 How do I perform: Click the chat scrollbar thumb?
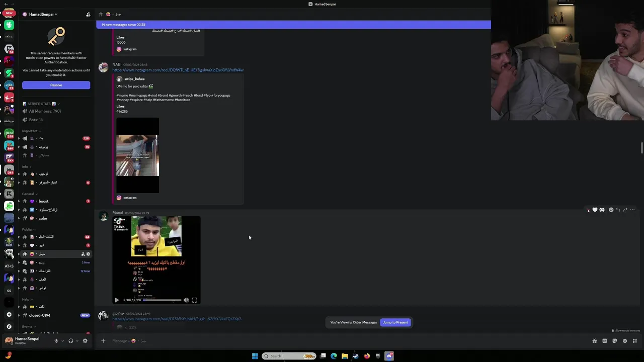[x=641, y=148]
